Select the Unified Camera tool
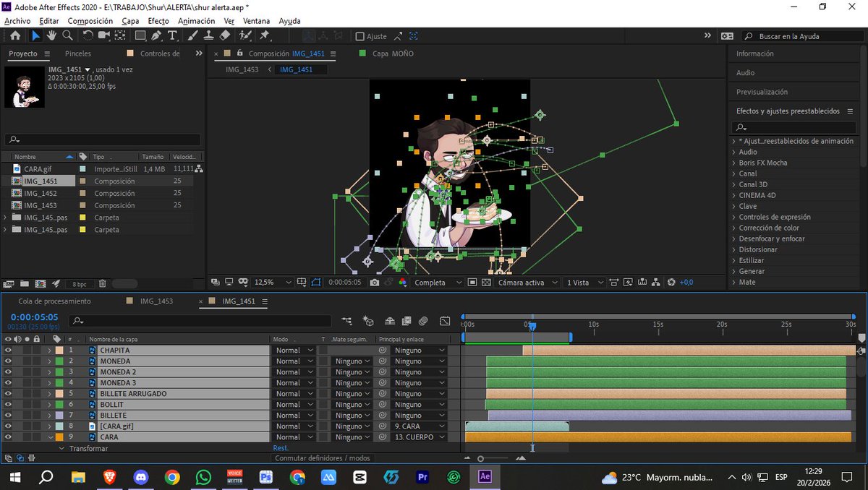868x490 pixels. [104, 35]
